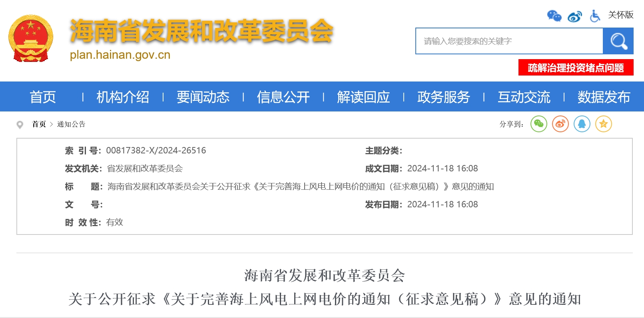This screenshot has height=318, width=644.
Task: Click the red 疏解治理投资堵点问题 banner
Action: pos(576,68)
